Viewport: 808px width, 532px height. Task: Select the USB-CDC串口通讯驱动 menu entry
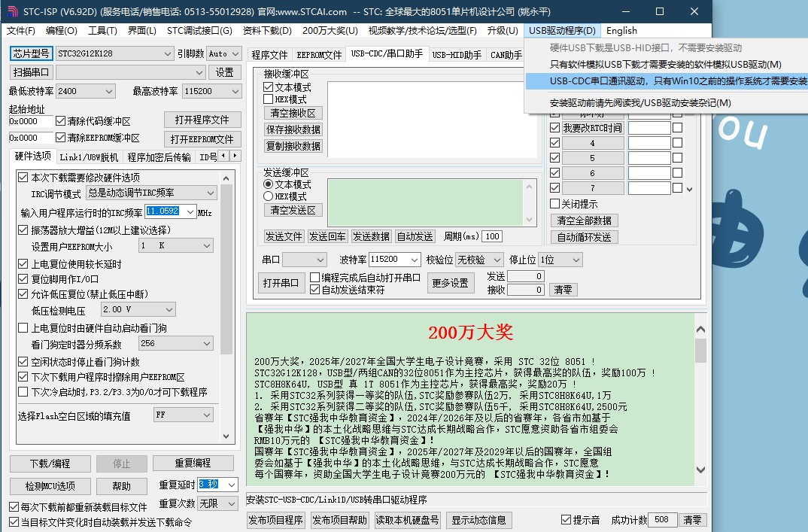(x=667, y=81)
